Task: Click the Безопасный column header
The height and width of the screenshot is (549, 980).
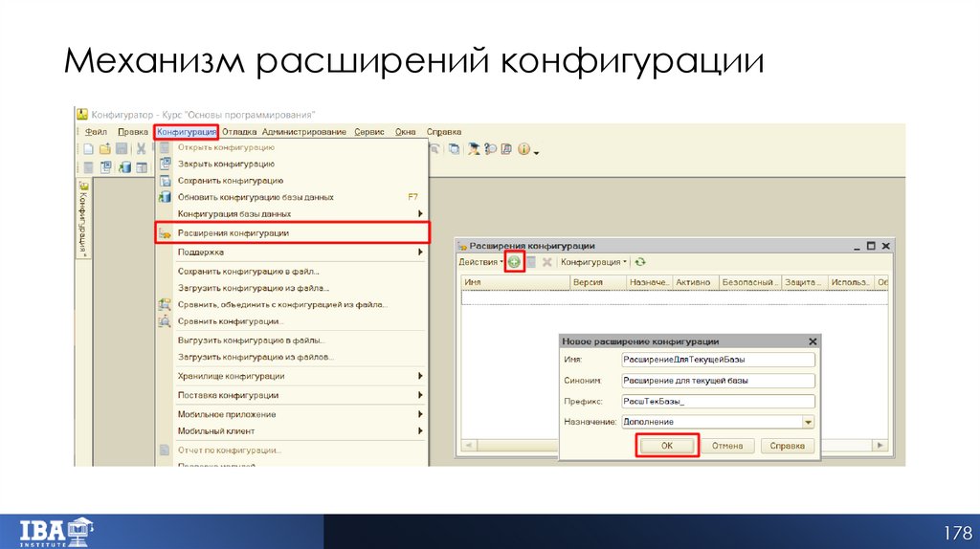Action: pos(750,282)
